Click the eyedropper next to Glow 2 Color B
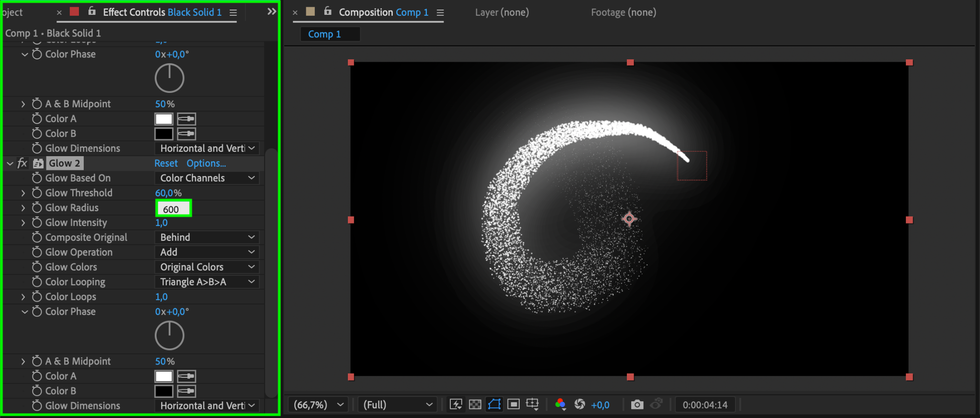Viewport: 980px width, 418px height. [186, 391]
